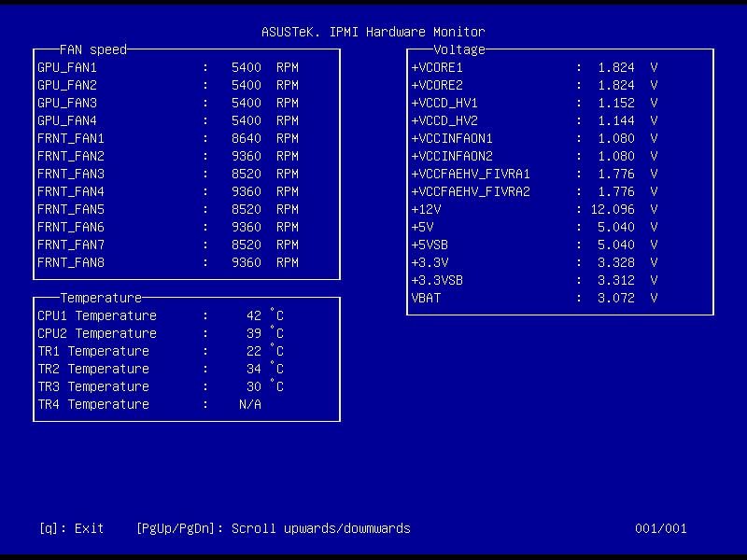Select the 39 value of CPU2 Temperature
The height and width of the screenshot is (560, 747).
point(254,333)
